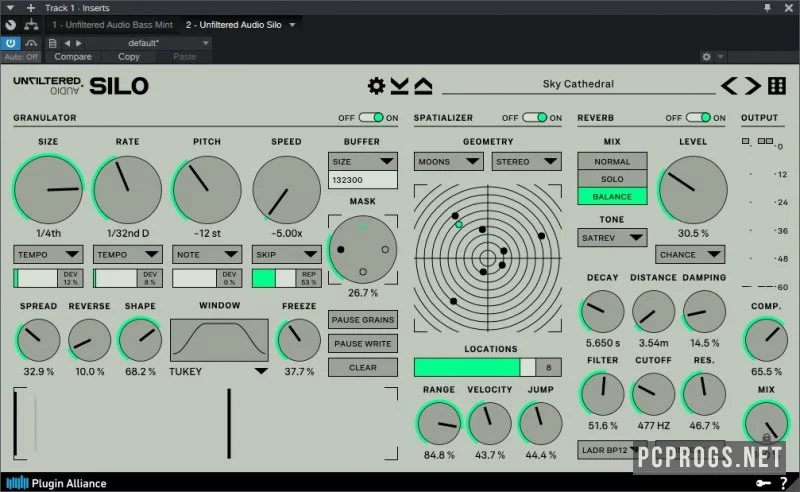800x492 pixels.
Task: Open the Speed SKIP dropdown
Action: pos(286,254)
